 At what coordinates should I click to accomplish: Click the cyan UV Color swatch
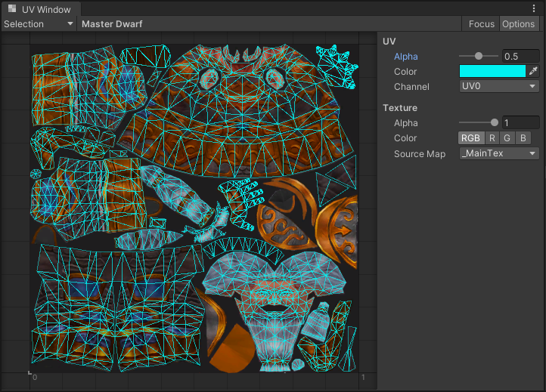point(492,71)
